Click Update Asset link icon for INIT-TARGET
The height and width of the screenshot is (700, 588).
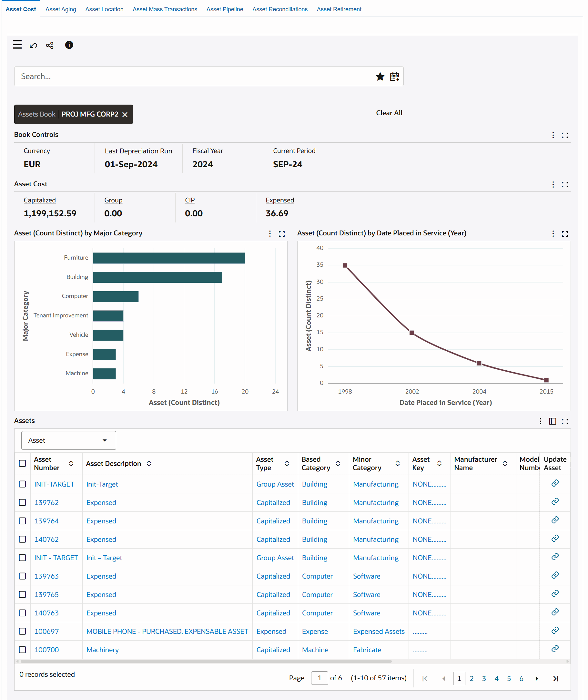pos(555,483)
